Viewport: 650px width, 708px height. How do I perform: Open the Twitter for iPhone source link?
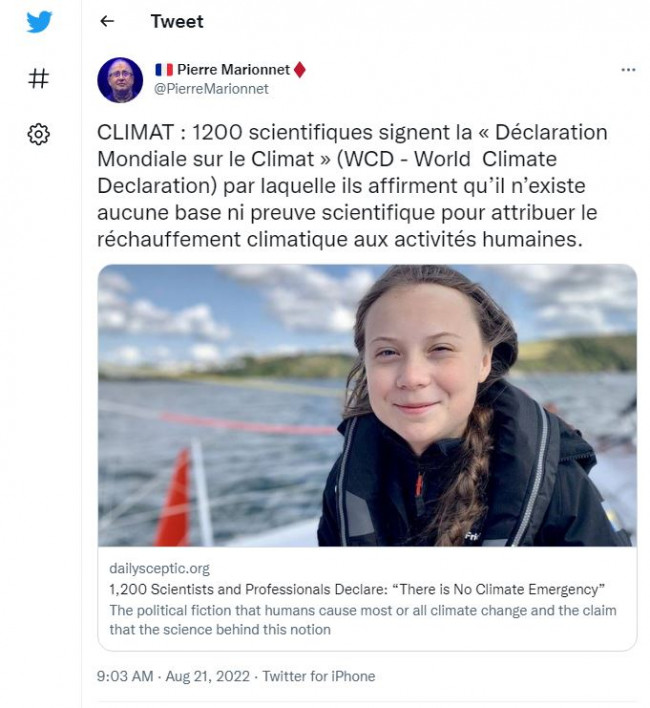click(319, 676)
